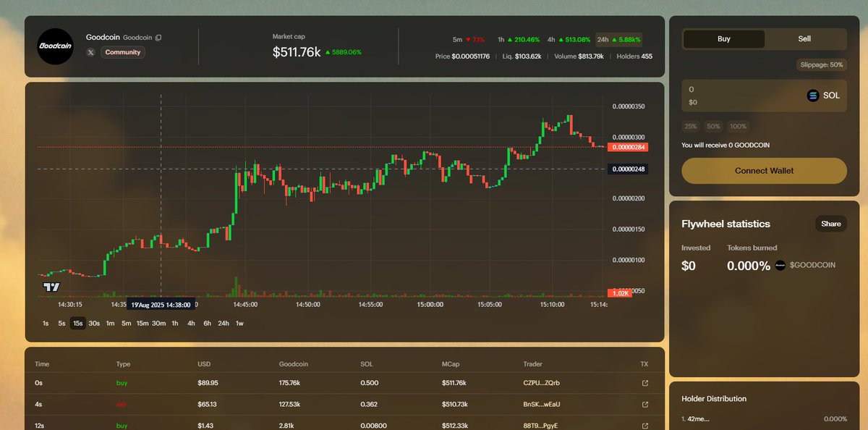Click Connect Wallet button
Viewport: 868px width, 430px height.
click(764, 171)
